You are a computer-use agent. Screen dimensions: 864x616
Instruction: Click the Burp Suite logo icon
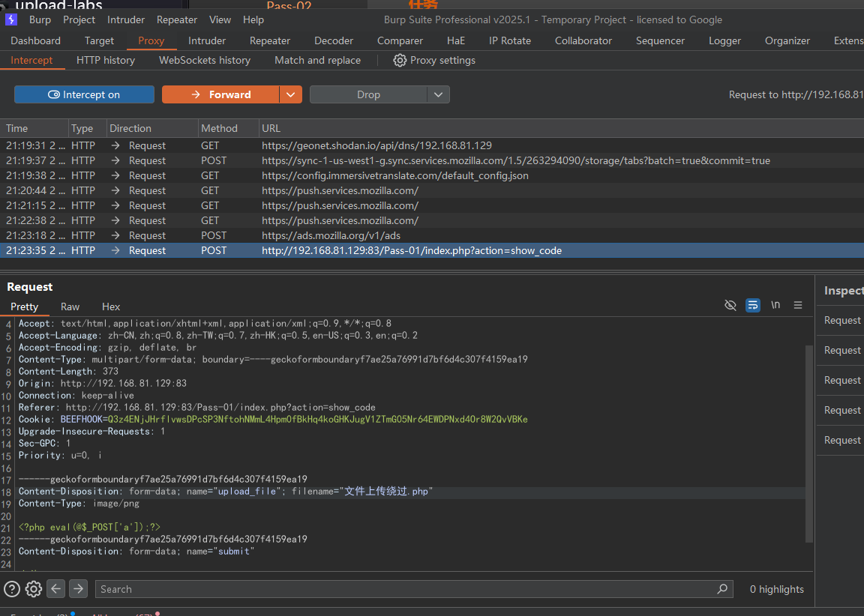point(11,19)
